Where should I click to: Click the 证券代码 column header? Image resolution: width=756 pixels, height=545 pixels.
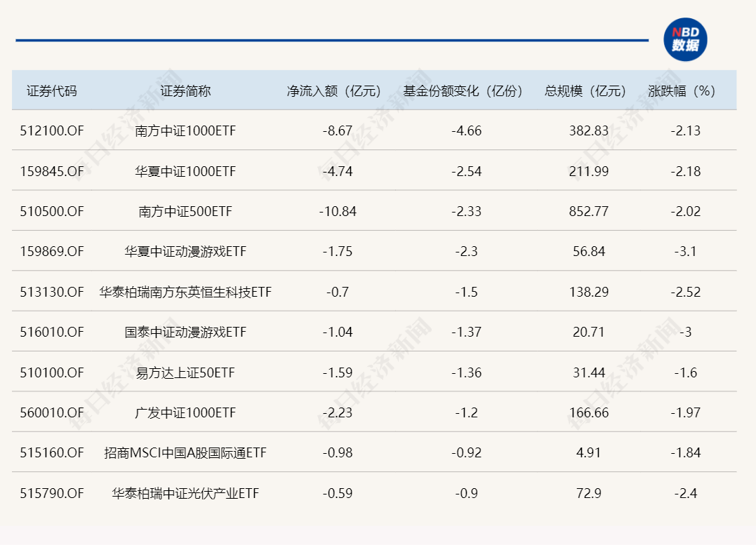point(52,91)
